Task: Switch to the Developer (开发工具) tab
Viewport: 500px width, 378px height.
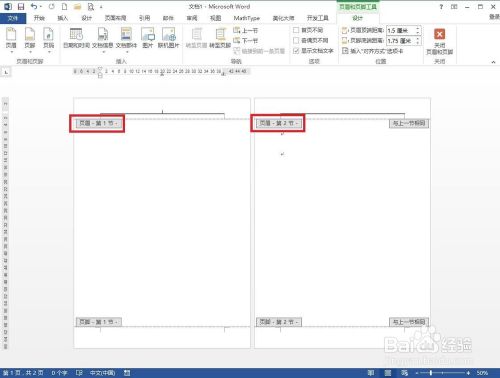Action: tap(317, 18)
